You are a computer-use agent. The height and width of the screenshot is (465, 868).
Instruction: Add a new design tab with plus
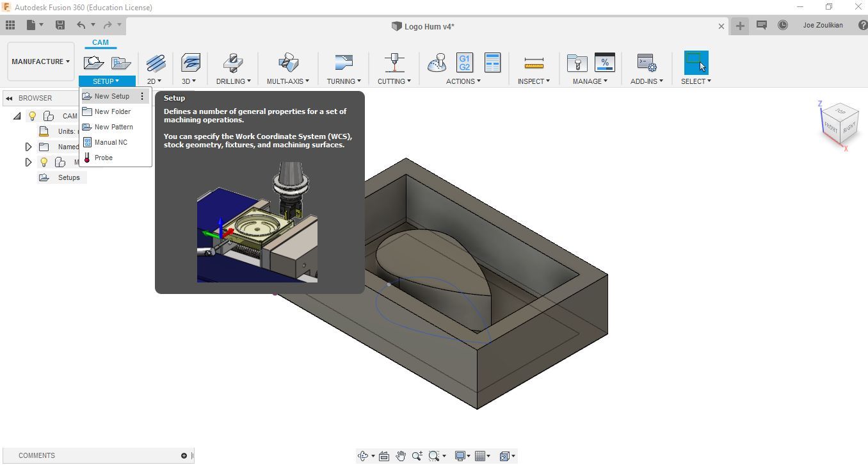point(740,26)
